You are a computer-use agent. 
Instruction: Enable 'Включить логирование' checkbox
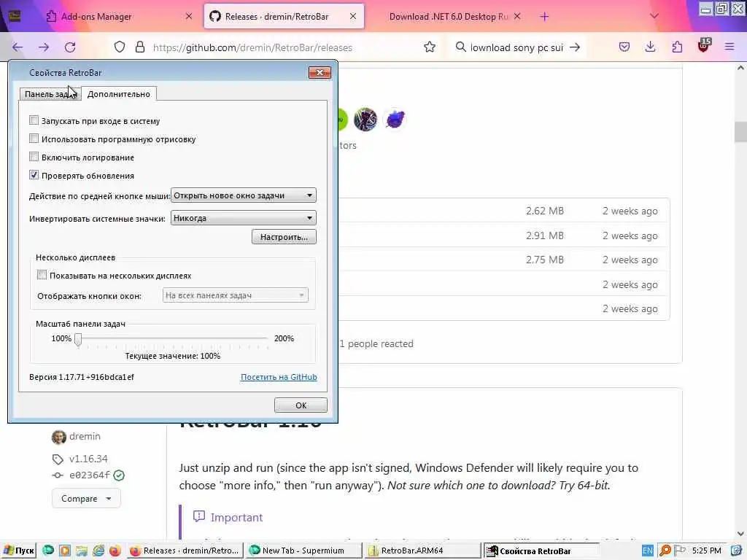coord(34,157)
